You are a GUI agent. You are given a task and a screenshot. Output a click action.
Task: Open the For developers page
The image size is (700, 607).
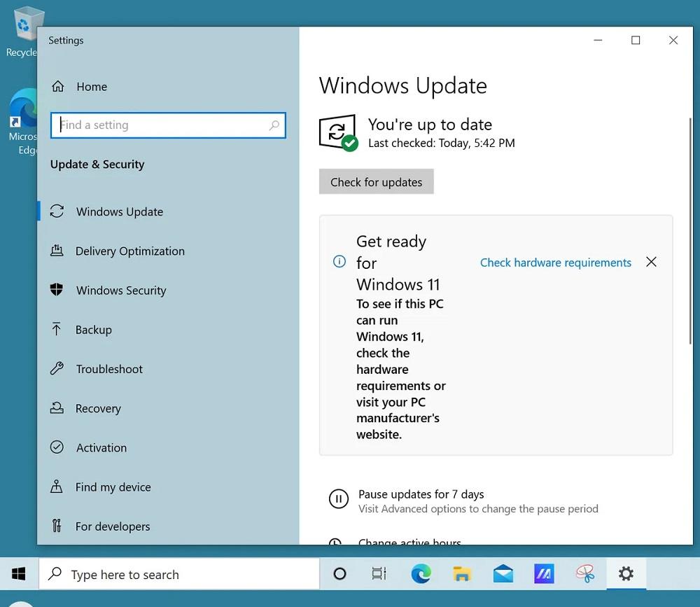(x=113, y=526)
